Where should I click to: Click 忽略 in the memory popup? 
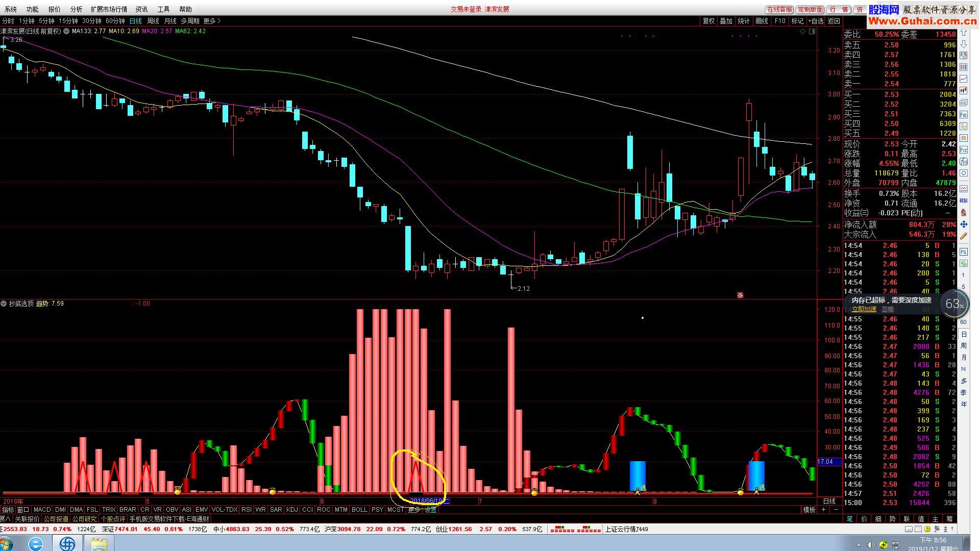coord(888,309)
